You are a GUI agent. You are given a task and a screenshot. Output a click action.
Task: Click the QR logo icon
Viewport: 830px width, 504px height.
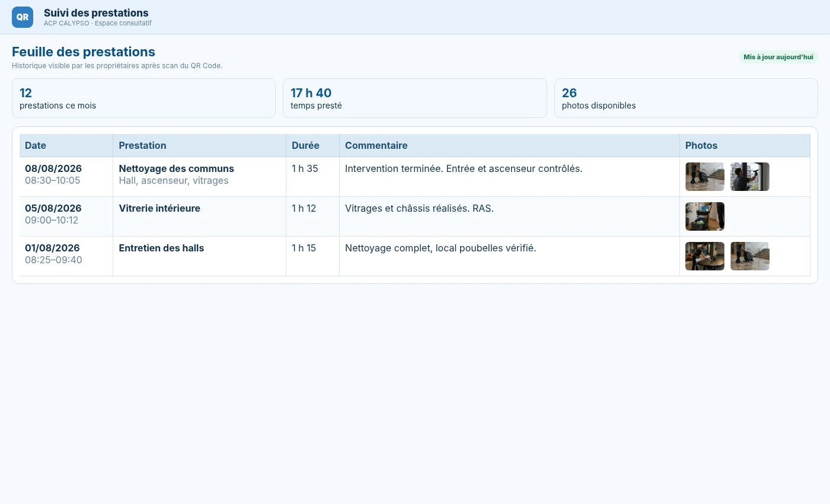(23, 17)
